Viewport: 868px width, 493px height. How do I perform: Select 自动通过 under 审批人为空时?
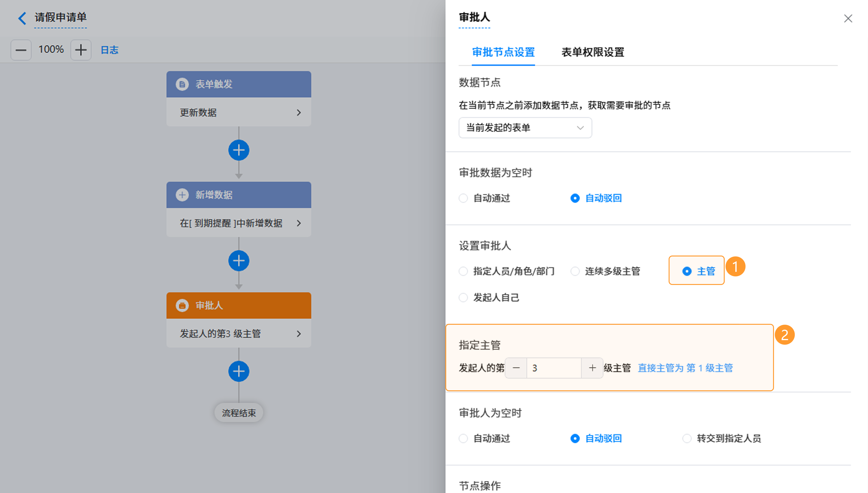(484, 438)
